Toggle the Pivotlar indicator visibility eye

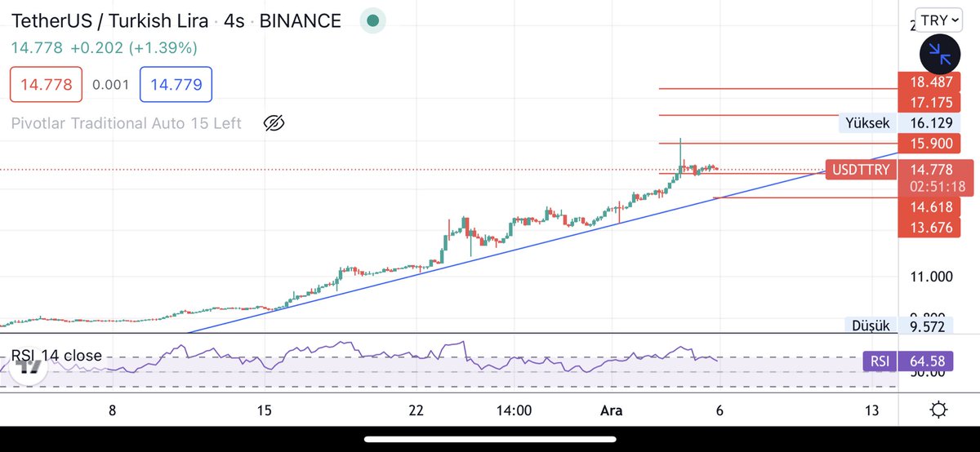274,123
